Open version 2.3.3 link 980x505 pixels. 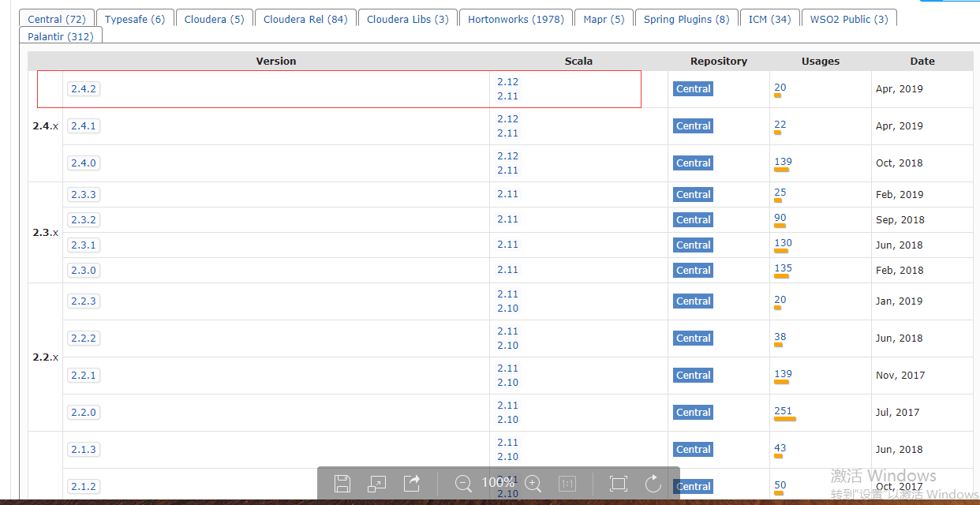coord(84,195)
